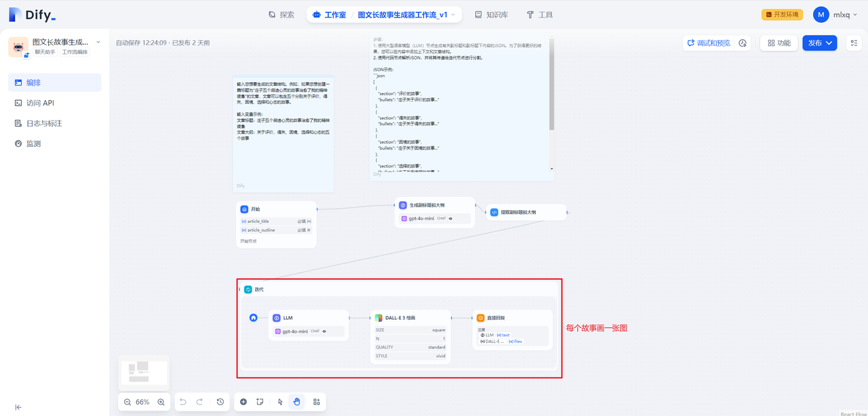
Task: Select the 提取副标题和大纲 code node icon
Action: coord(494,212)
